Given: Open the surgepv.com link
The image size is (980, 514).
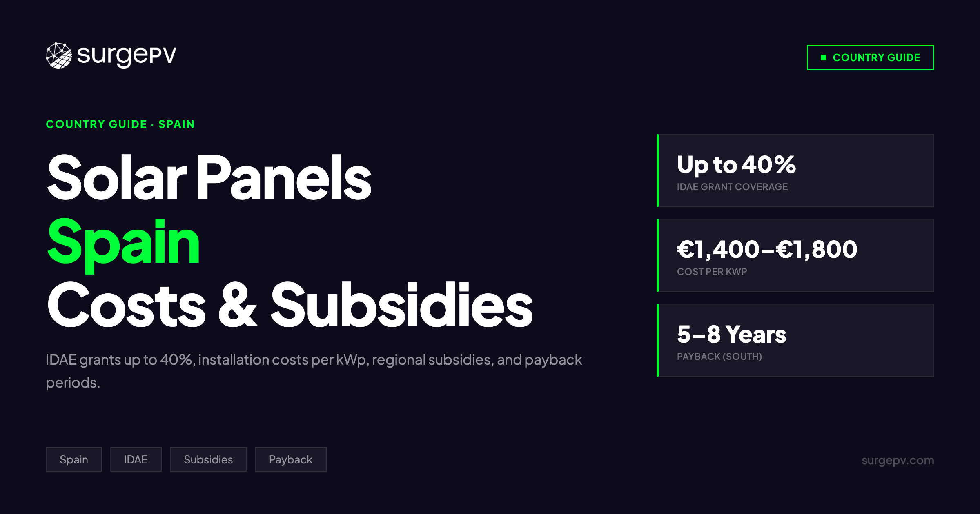Looking at the screenshot, I should pos(898,460).
